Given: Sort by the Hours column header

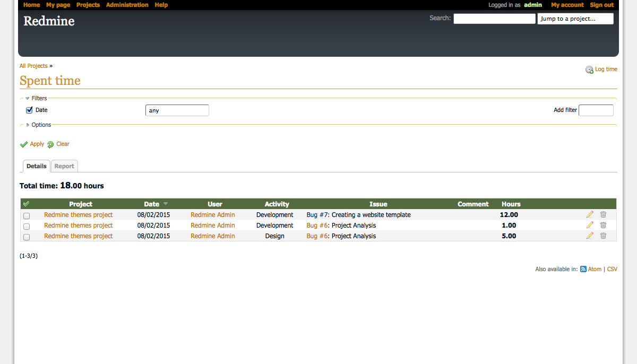Looking at the screenshot, I should tap(511, 204).
